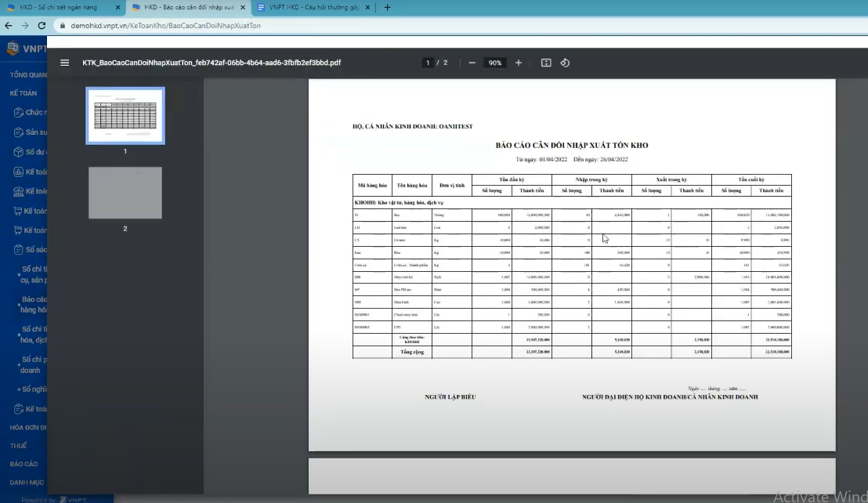Open page 2 thumbnail
868x503 pixels.
click(125, 193)
